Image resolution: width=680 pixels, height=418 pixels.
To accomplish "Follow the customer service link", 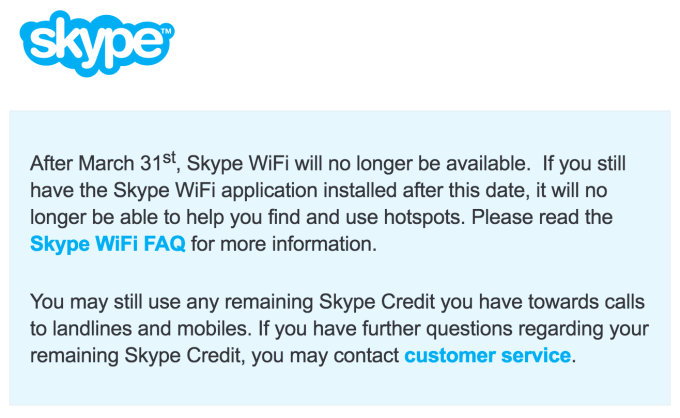I will click(487, 354).
